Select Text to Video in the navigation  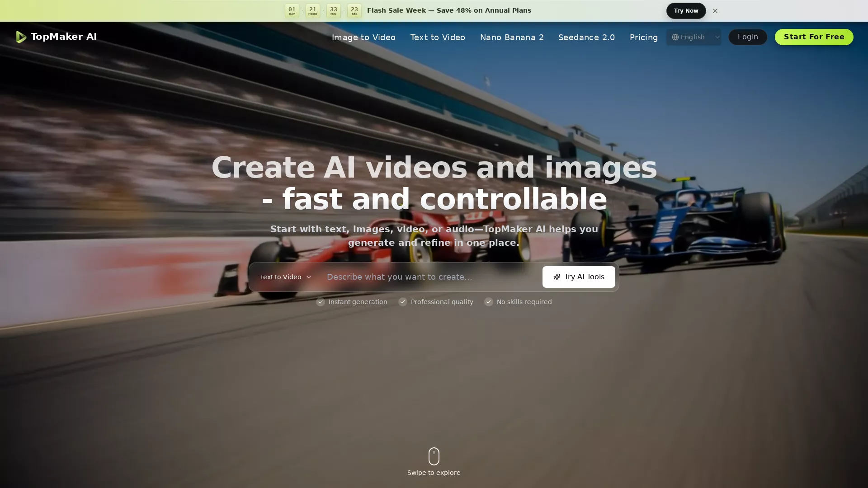point(437,38)
